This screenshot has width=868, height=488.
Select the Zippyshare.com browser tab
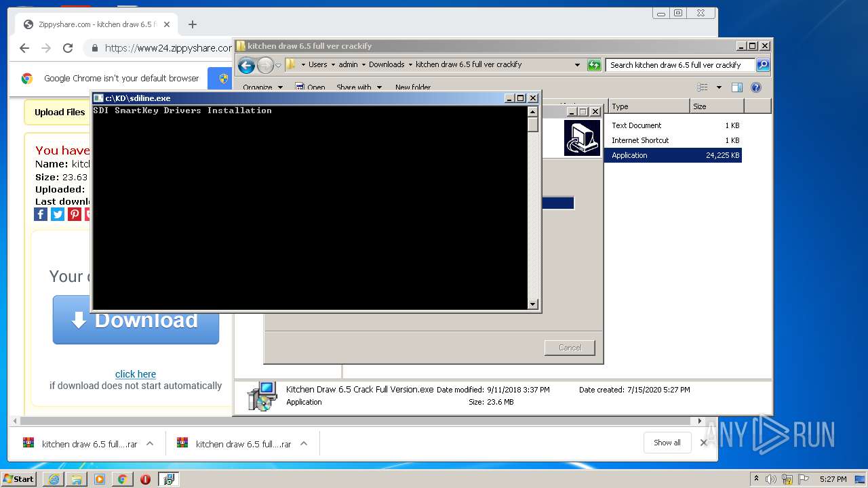tap(97, 24)
